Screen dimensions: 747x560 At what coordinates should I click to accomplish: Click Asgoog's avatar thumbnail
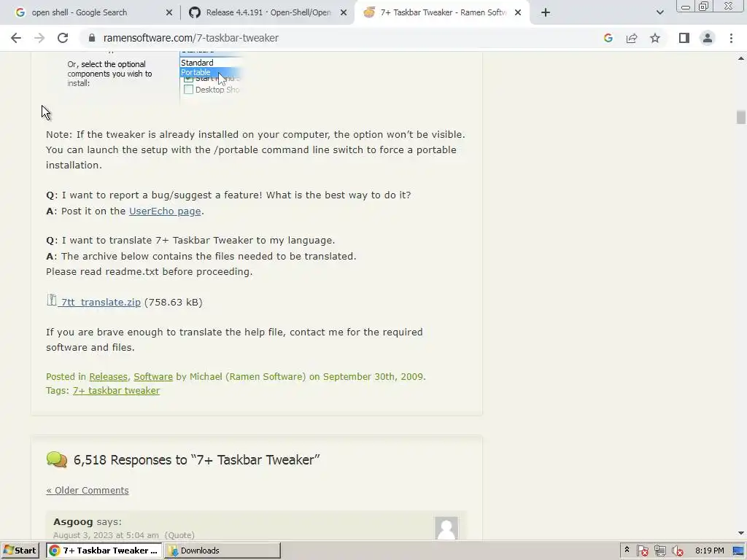point(446,528)
